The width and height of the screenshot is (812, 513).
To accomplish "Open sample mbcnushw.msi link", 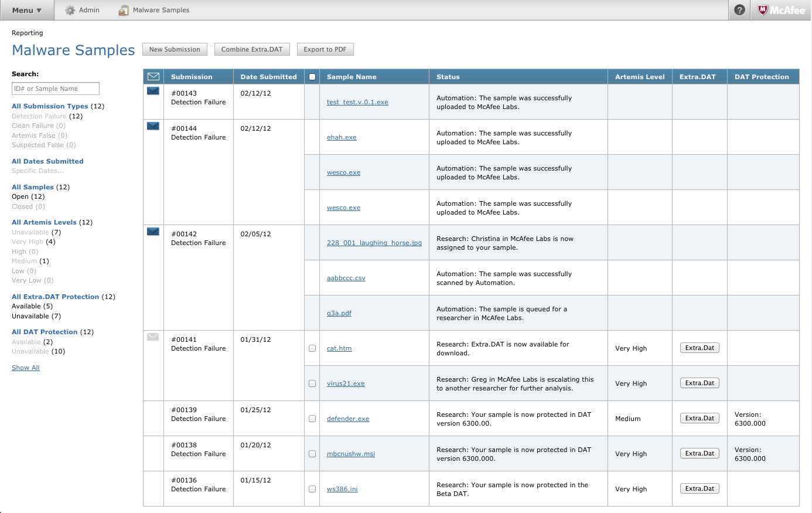I will 351,454.
